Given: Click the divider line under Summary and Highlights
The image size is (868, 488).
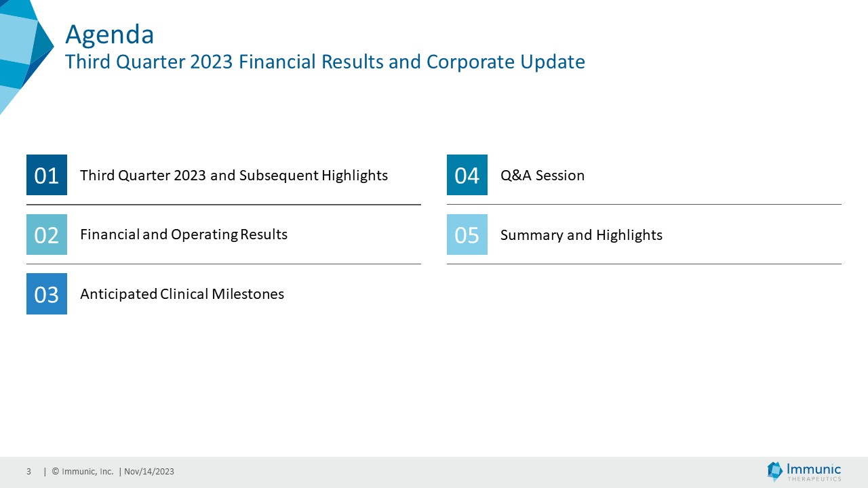Looking at the screenshot, I should pyautogui.click(x=644, y=264).
